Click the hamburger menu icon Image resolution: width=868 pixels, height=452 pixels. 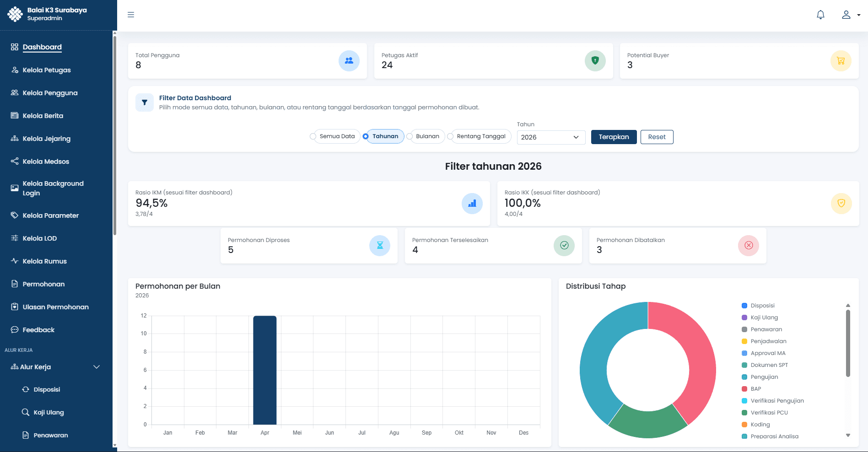point(131,15)
